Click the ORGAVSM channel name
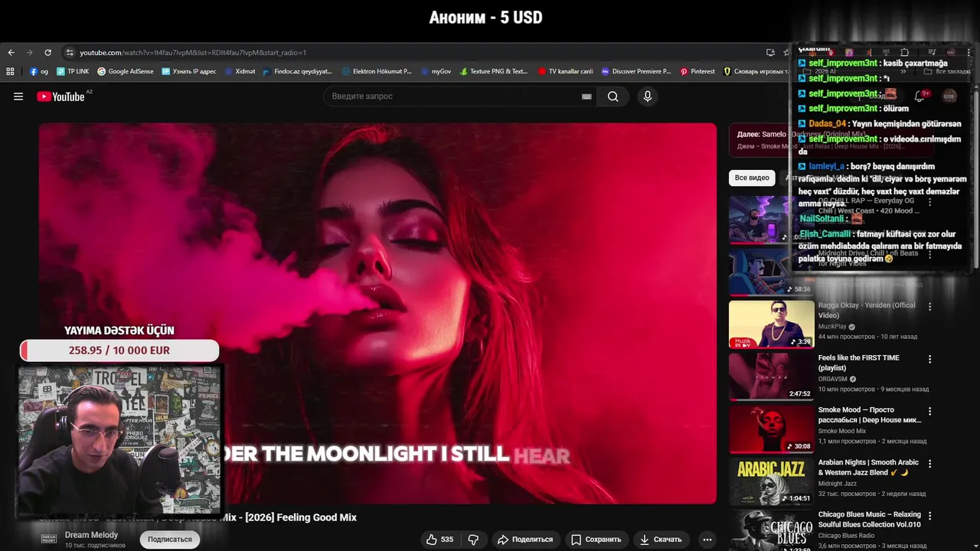This screenshot has width=980, height=551. 833,379
